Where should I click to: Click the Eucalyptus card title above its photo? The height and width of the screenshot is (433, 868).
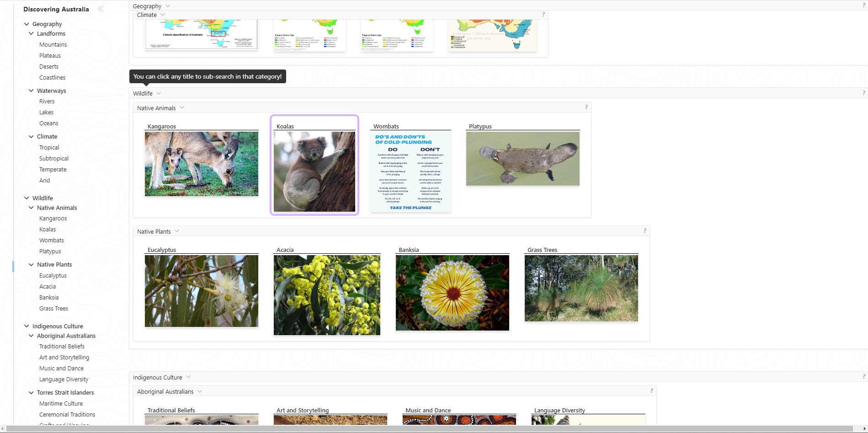point(162,250)
